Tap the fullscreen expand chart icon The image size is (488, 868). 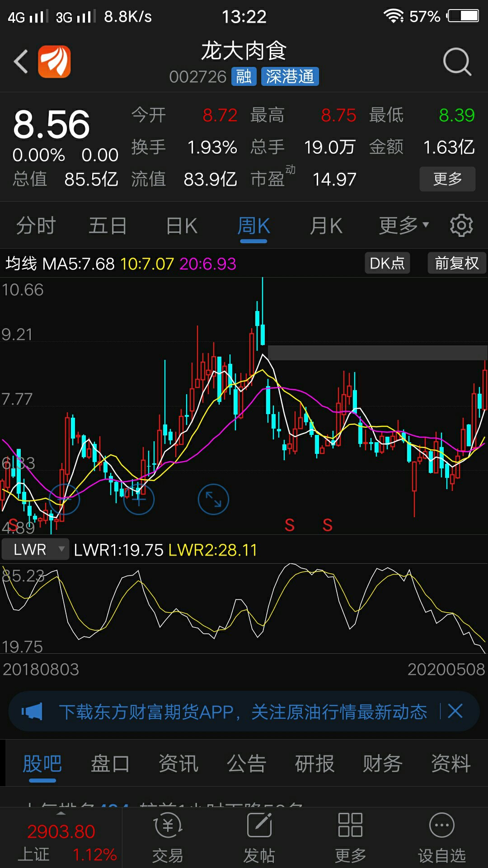(x=213, y=500)
